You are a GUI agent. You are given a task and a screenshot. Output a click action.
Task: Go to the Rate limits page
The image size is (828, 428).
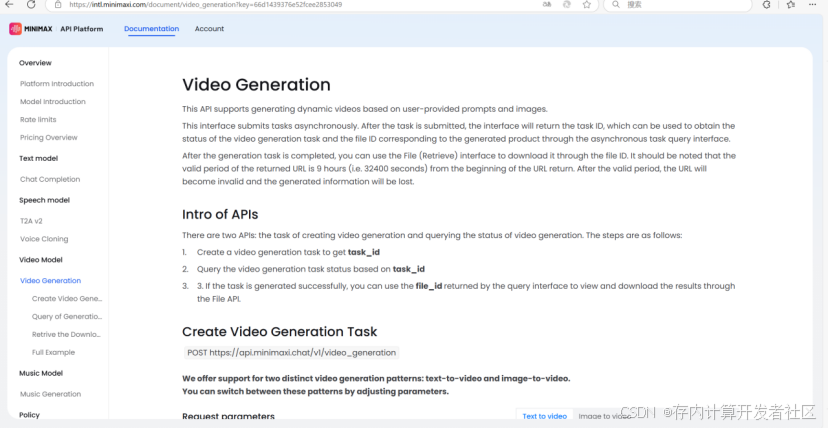click(x=38, y=119)
